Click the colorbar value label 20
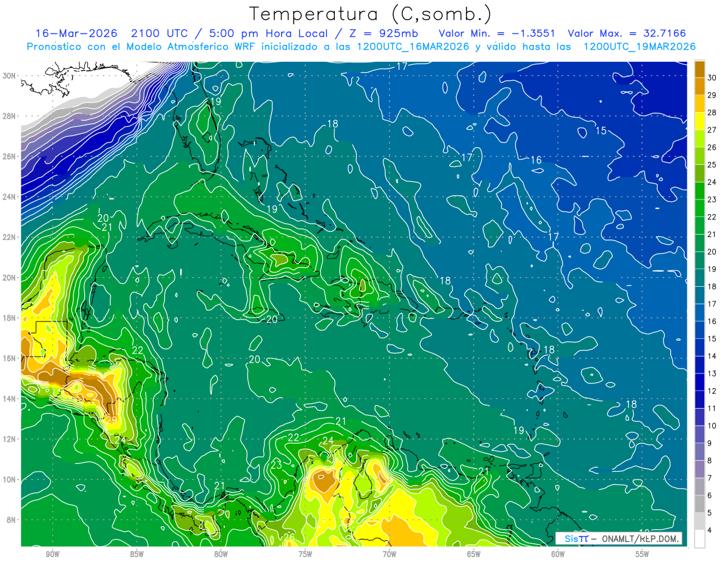The height and width of the screenshot is (562, 728). [712, 252]
